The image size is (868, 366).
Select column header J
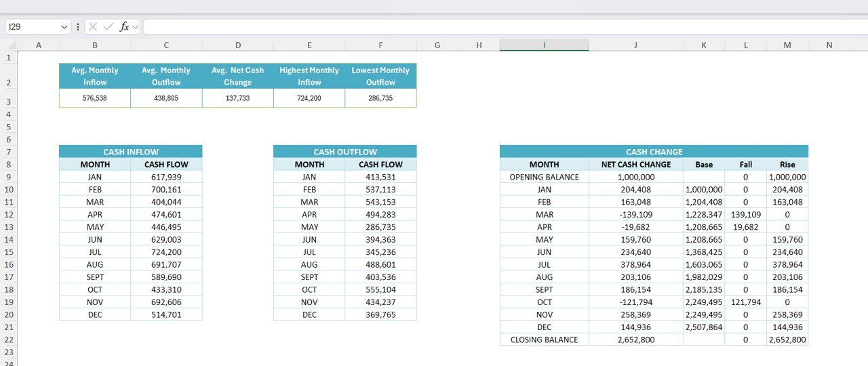tap(635, 45)
